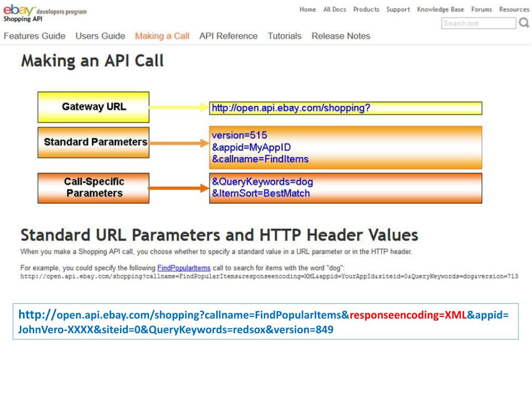The image size is (532, 399).
Task: Open All Docs in top navigation
Action: (x=335, y=9)
